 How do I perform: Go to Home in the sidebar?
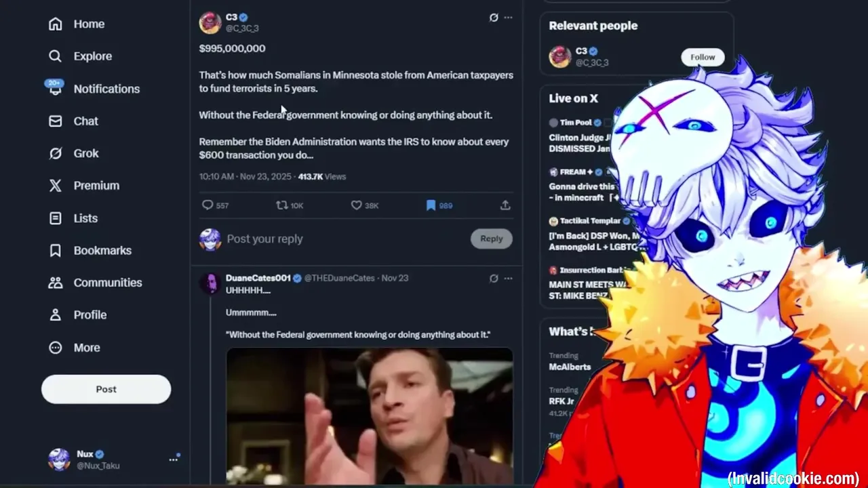77,24
